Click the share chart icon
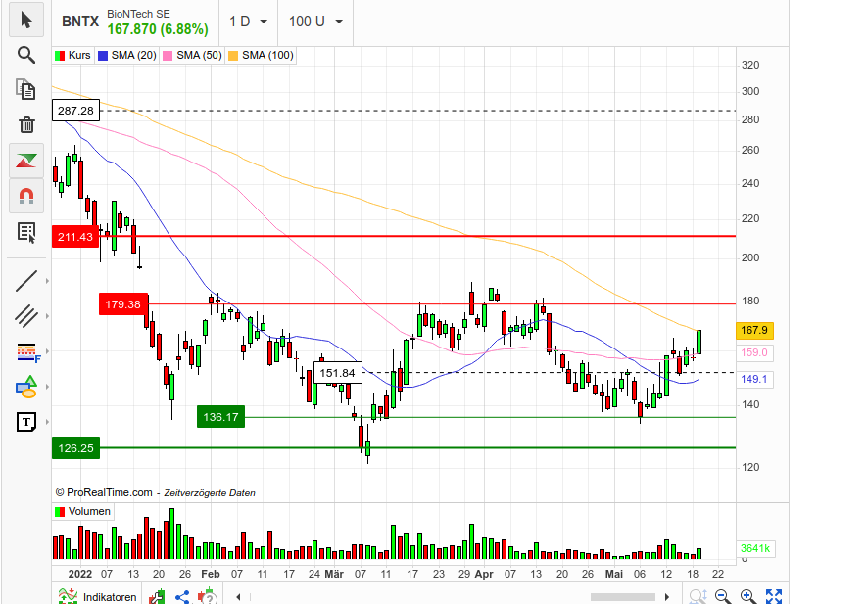Viewport: 868px width, 604px height. [x=182, y=597]
